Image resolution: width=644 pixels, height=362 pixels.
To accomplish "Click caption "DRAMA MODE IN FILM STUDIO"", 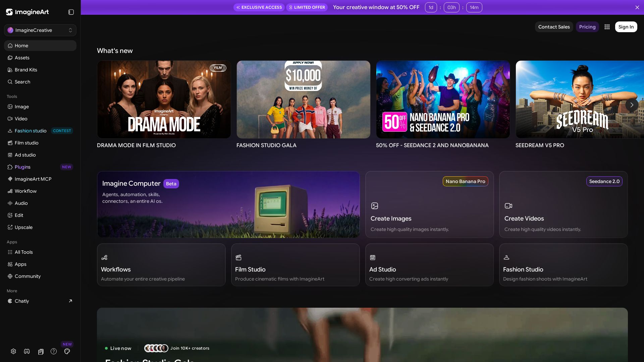I will click(x=136, y=145).
